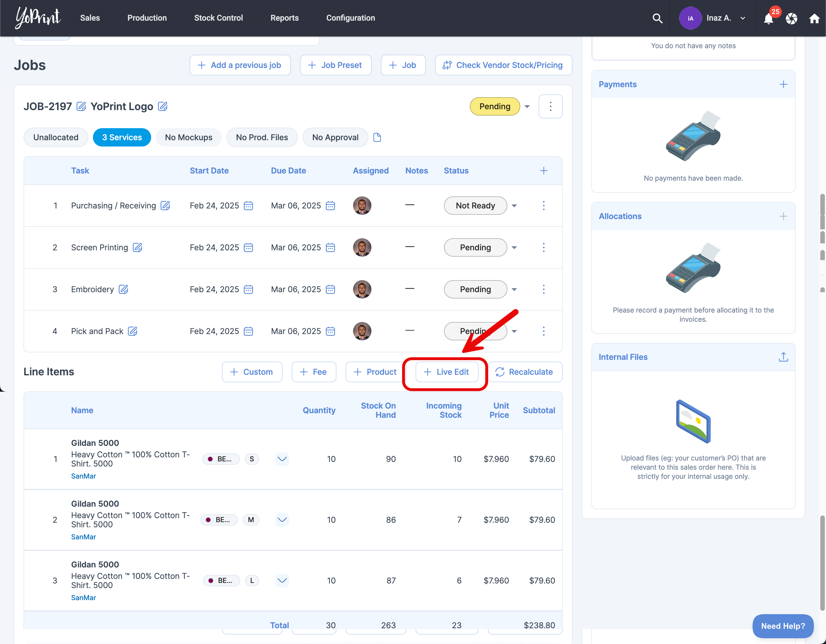This screenshot has height=644, width=826.
Task: Open due date calendar for Embroidery
Action: click(331, 289)
